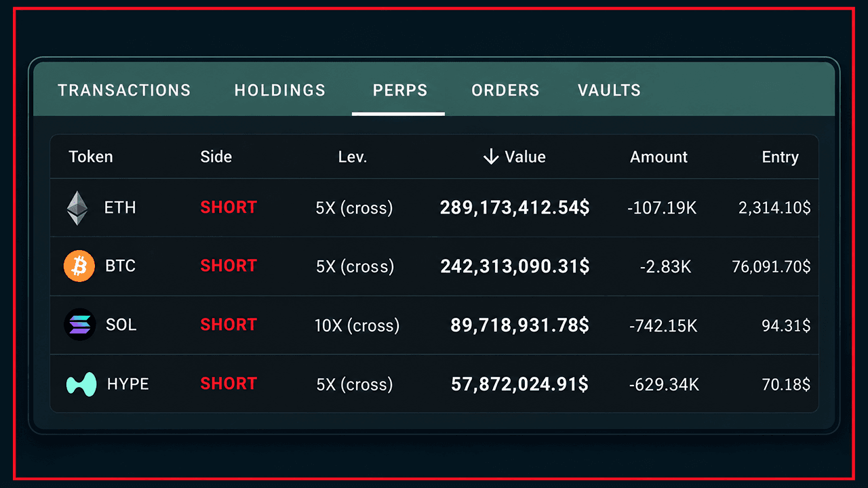Click the HYPE token logo icon
Screen dimensions: 868x488
(x=81, y=384)
